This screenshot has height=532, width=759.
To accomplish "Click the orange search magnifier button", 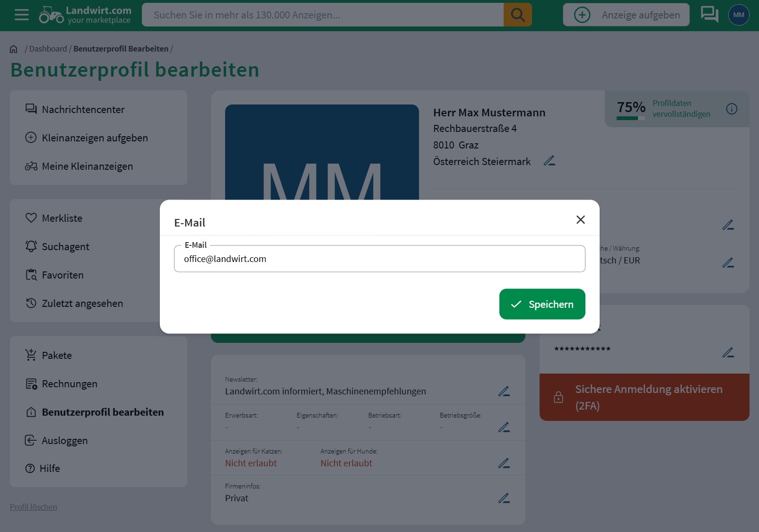I will [x=518, y=15].
